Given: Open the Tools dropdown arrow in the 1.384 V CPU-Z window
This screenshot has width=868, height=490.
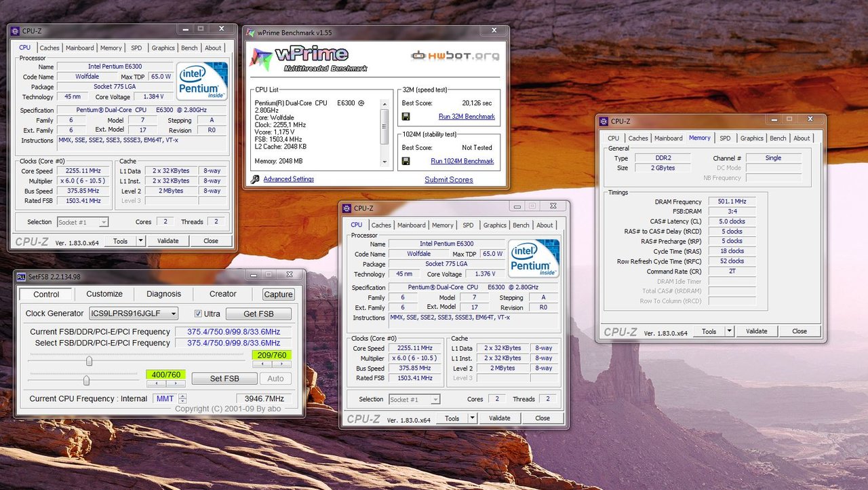Looking at the screenshot, I should [x=141, y=240].
